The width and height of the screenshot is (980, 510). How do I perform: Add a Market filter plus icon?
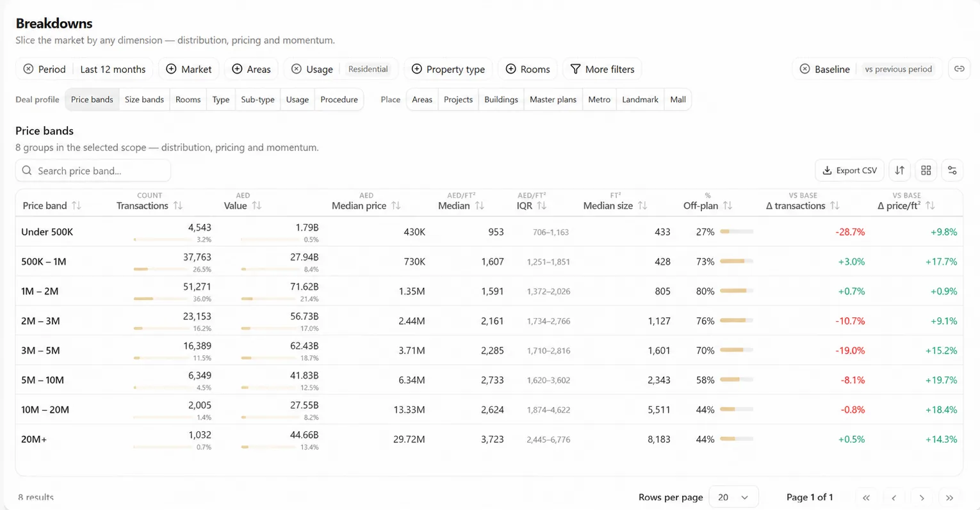click(x=171, y=69)
